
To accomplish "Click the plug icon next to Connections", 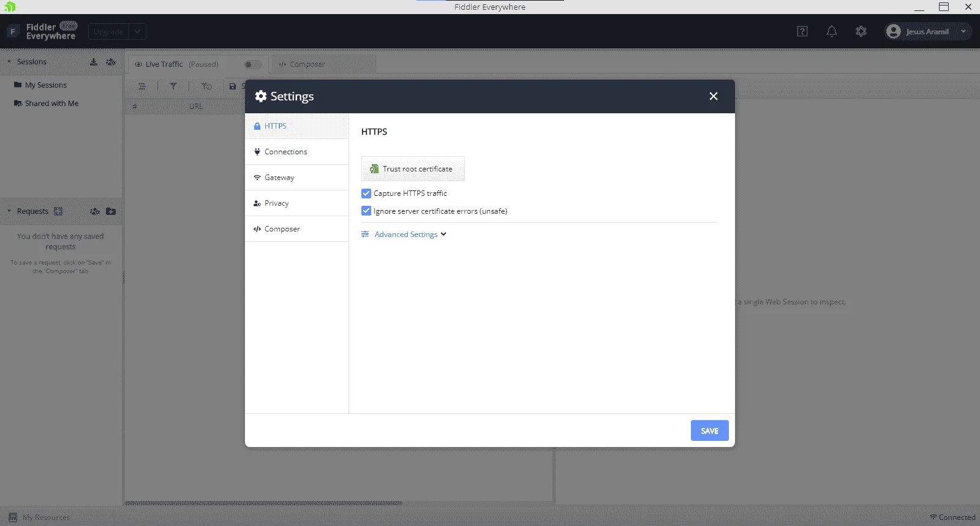I will tap(257, 152).
